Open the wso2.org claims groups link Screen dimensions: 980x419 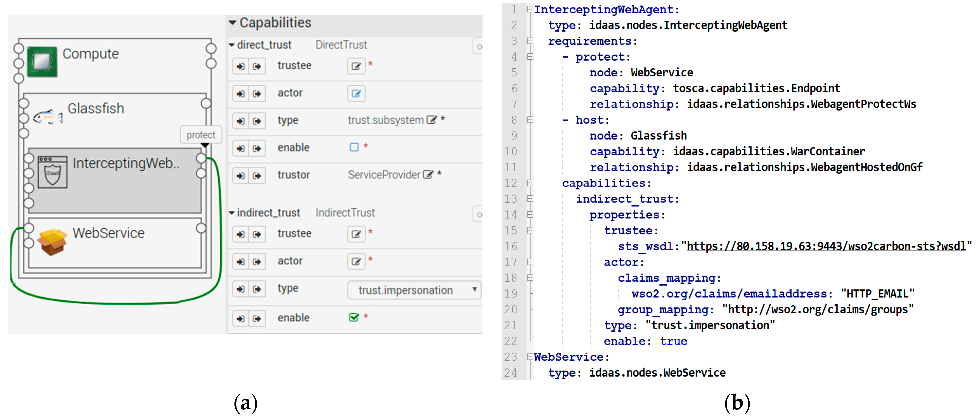tap(818, 309)
